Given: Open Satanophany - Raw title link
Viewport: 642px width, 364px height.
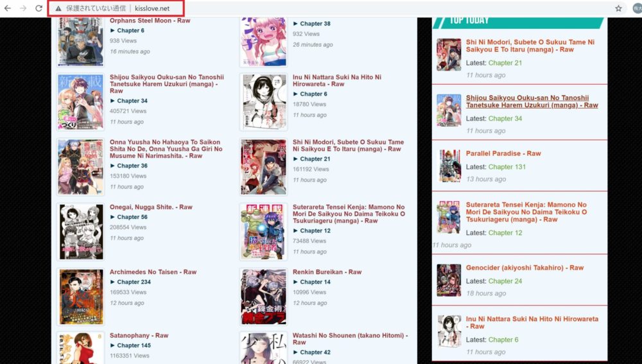Looking at the screenshot, I should (139, 335).
